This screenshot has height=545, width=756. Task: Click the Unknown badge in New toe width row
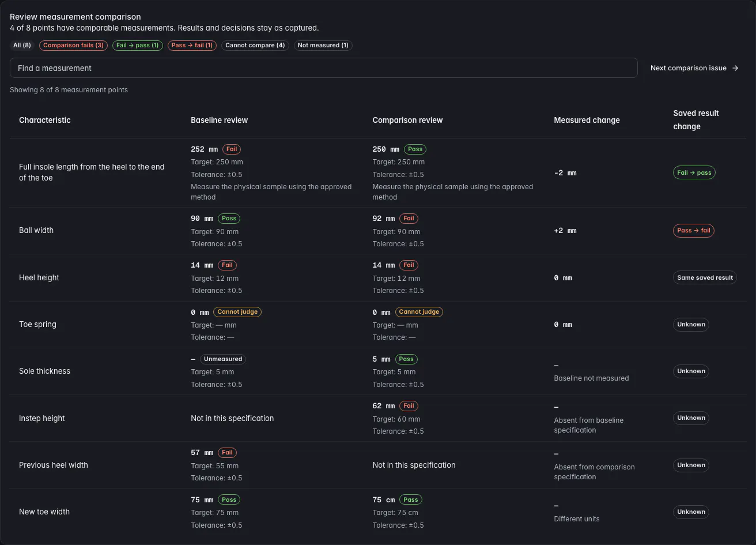pos(691,512)
